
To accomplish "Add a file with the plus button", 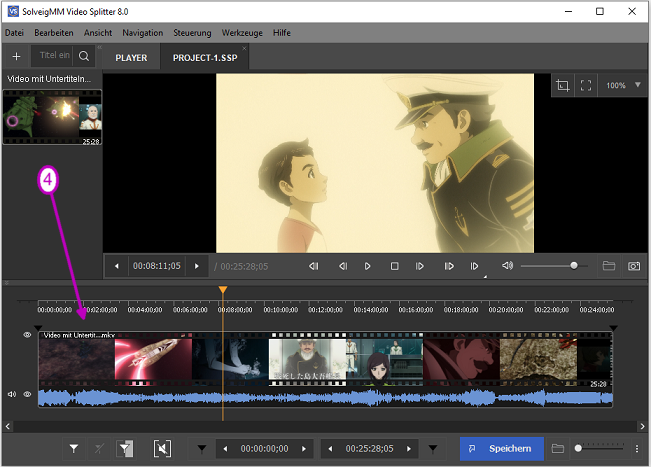I will (x=16, y=56).
